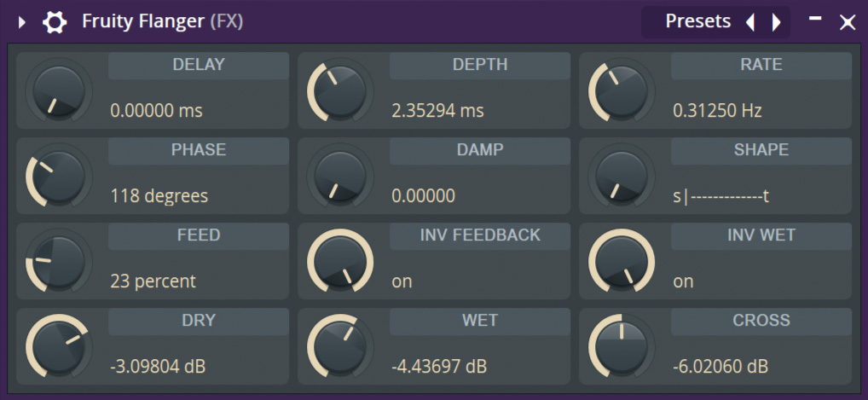868x400 pixels.
Task: Click the DRY level knob
Action: [59, 347]
